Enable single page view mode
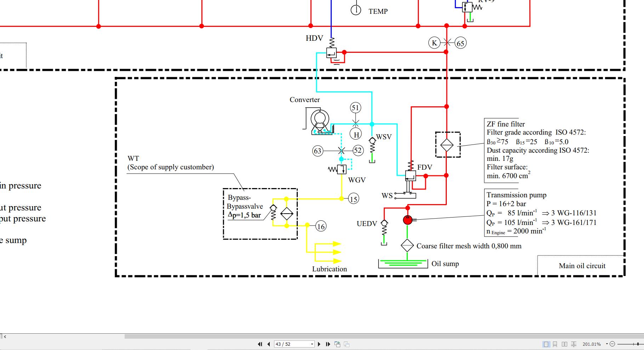 (x=546, y=344)
